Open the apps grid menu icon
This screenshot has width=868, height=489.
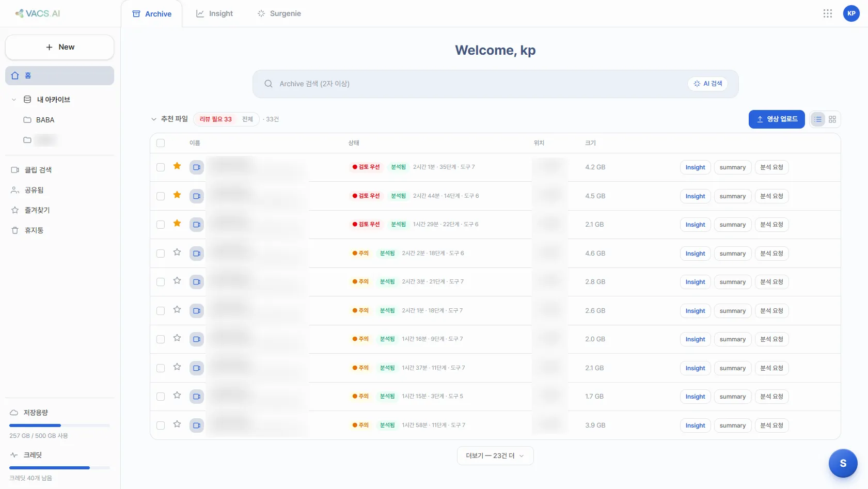(828, 13)
